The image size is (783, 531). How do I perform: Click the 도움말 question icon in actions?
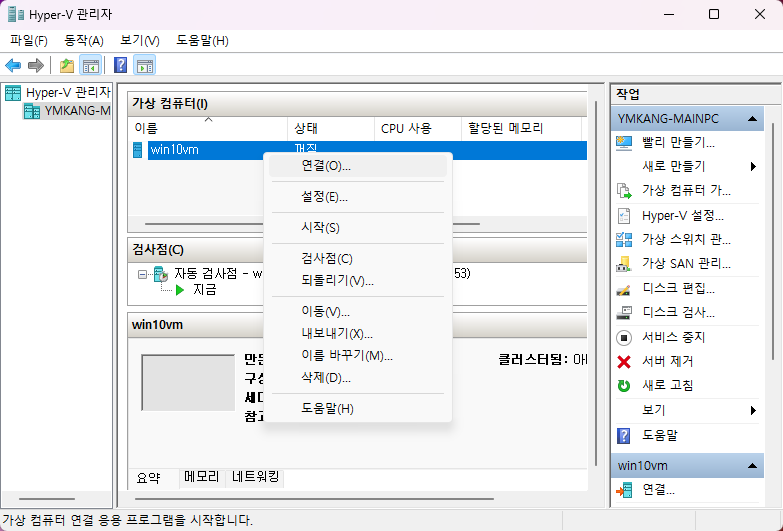pyautogui.click(x=624, y=436)
